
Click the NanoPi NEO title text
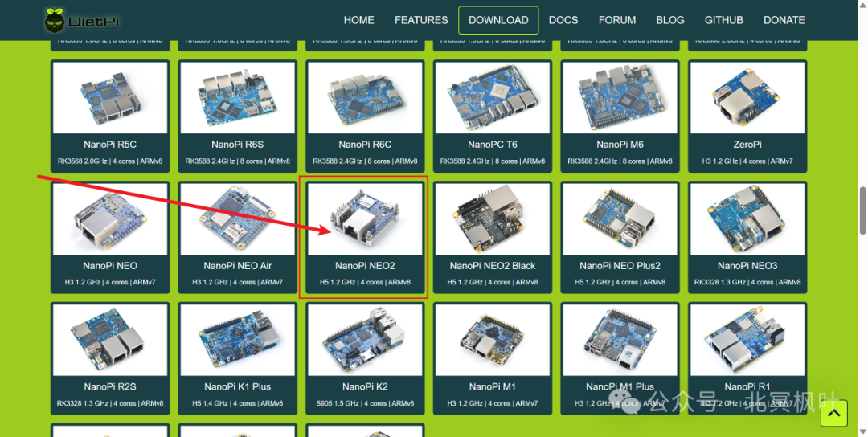pos(110,266)
